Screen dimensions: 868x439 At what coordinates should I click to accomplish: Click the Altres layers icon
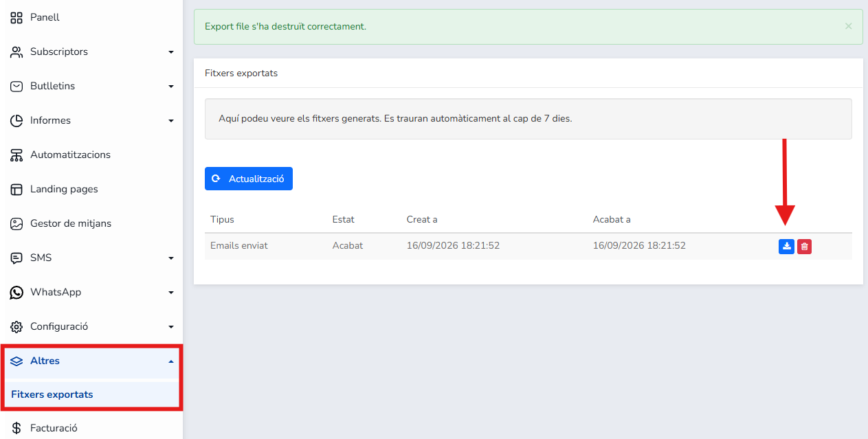click(16, 361)
